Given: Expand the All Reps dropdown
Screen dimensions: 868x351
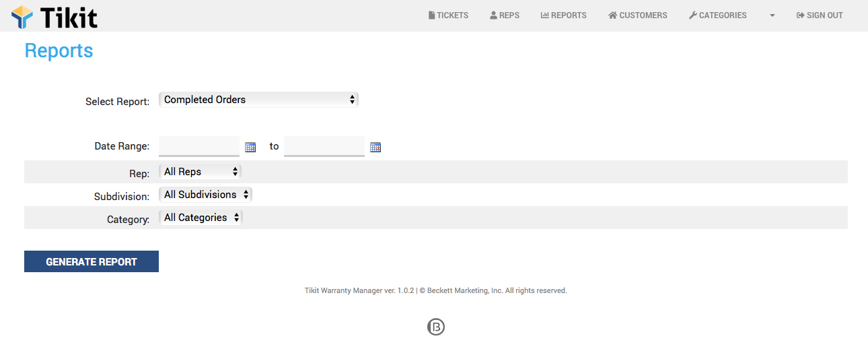Looking at the screenshot, I should tap(200, 172).
